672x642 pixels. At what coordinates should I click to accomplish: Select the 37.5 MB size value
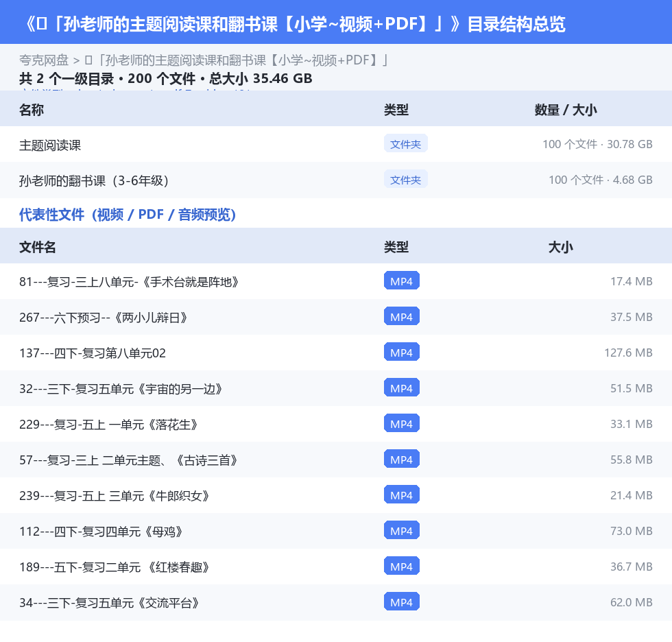(632, 317)
